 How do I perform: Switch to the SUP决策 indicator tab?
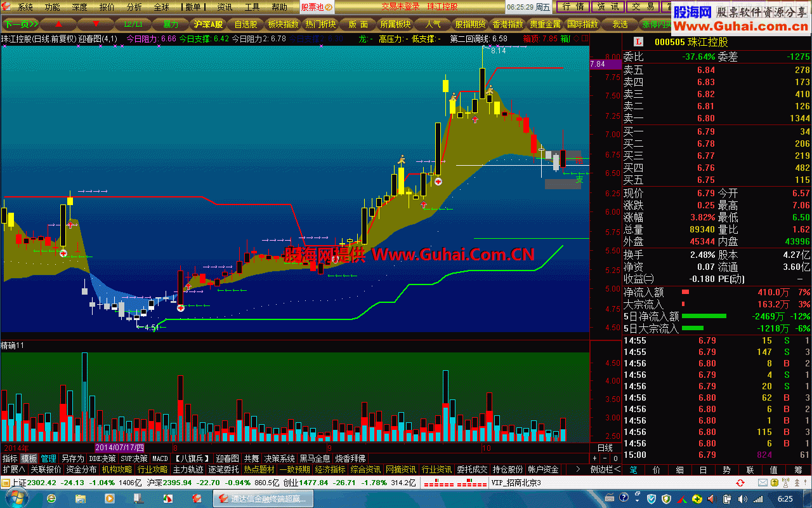(134, 458)
